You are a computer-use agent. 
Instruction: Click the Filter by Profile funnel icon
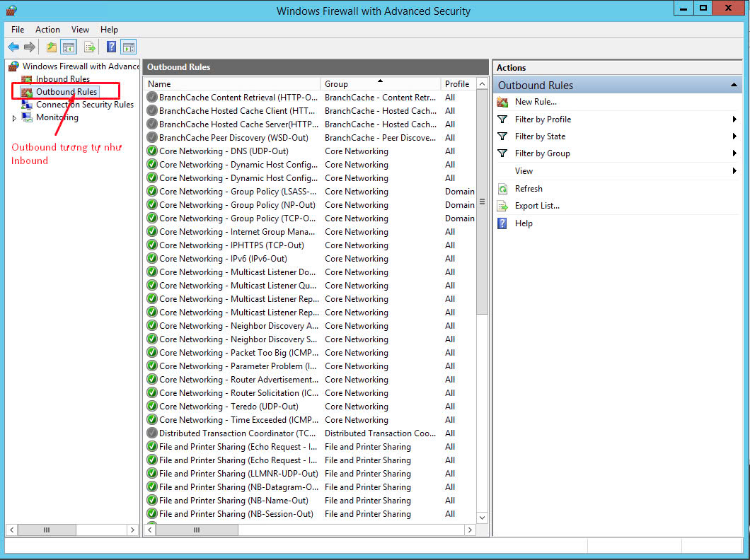(502, 119)
